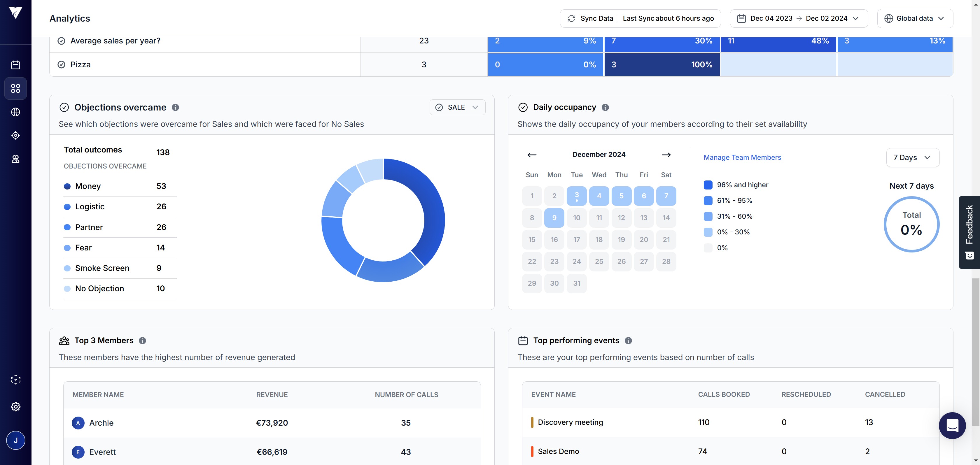Open the settings gear in sidebar
Viewport: 980px width, 465px height.
15,407
